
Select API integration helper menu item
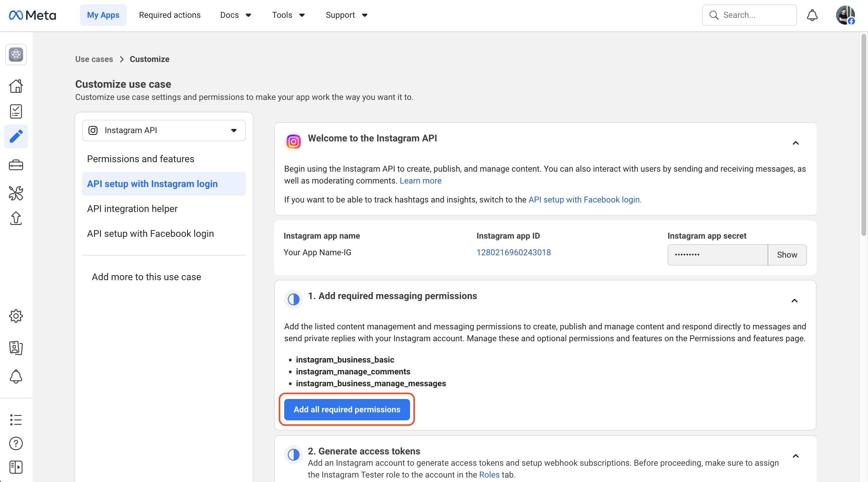click(x=132, y=209)
